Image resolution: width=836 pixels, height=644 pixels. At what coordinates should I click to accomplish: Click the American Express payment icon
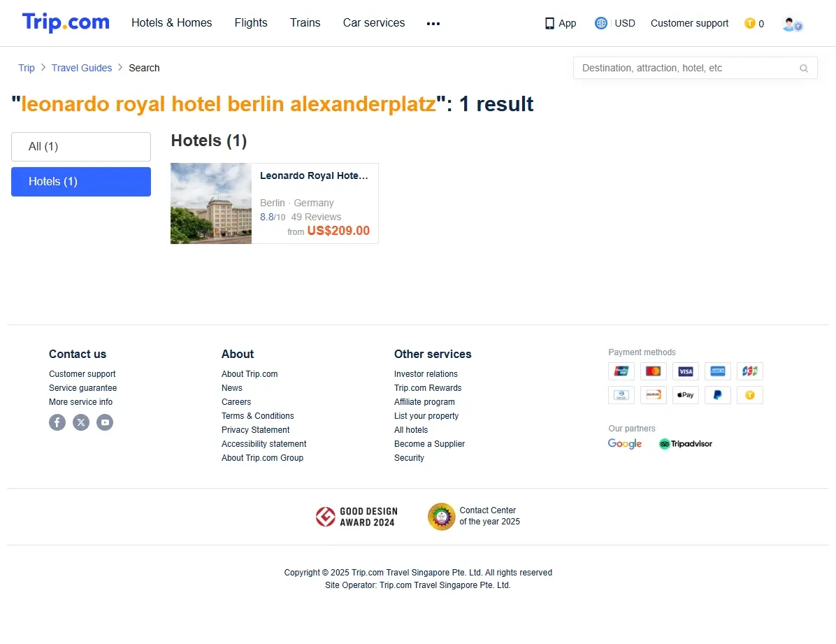(x=718, y=371)
